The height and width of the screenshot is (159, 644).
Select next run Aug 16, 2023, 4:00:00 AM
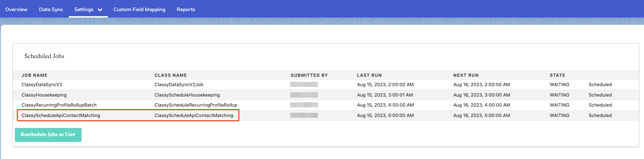pos(482,105)
